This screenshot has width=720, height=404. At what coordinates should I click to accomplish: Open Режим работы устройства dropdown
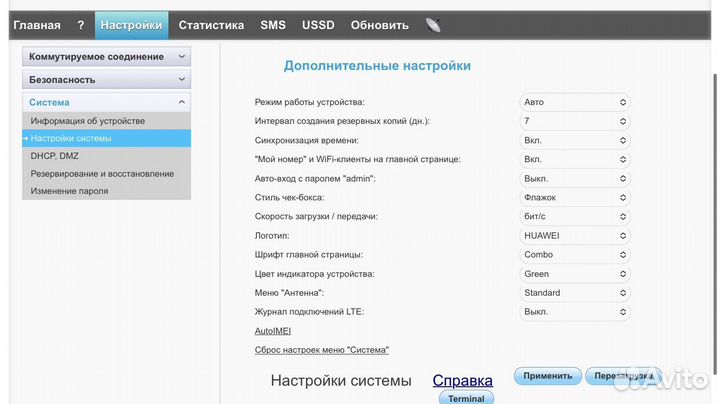(x=575, y=102)
